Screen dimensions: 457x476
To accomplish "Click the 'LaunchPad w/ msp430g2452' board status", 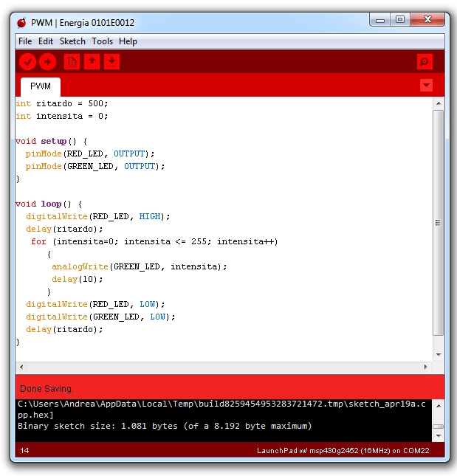I will pos(343,451).
